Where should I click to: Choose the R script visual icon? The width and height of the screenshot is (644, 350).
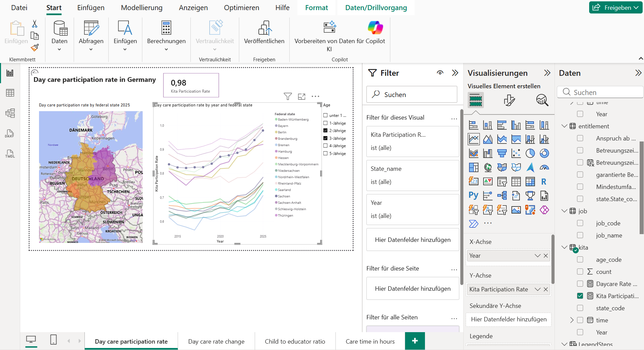[544, 182]
